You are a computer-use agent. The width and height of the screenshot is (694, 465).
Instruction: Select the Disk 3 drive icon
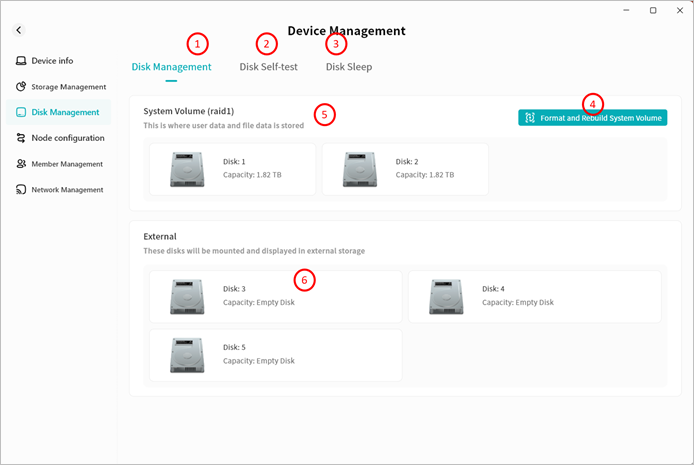tap(187, 296)
